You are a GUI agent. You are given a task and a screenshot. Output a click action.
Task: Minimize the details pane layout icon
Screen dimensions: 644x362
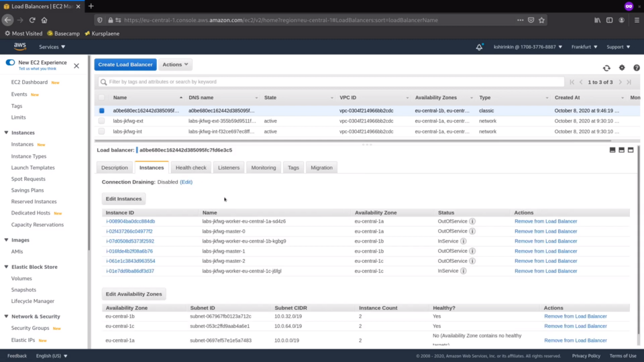[x=612, y=150]
